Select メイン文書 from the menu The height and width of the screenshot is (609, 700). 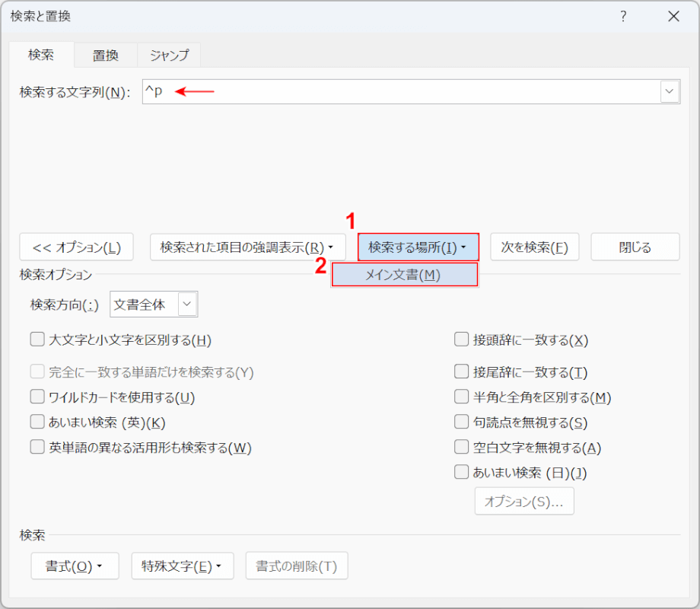[x=404, y=275]
